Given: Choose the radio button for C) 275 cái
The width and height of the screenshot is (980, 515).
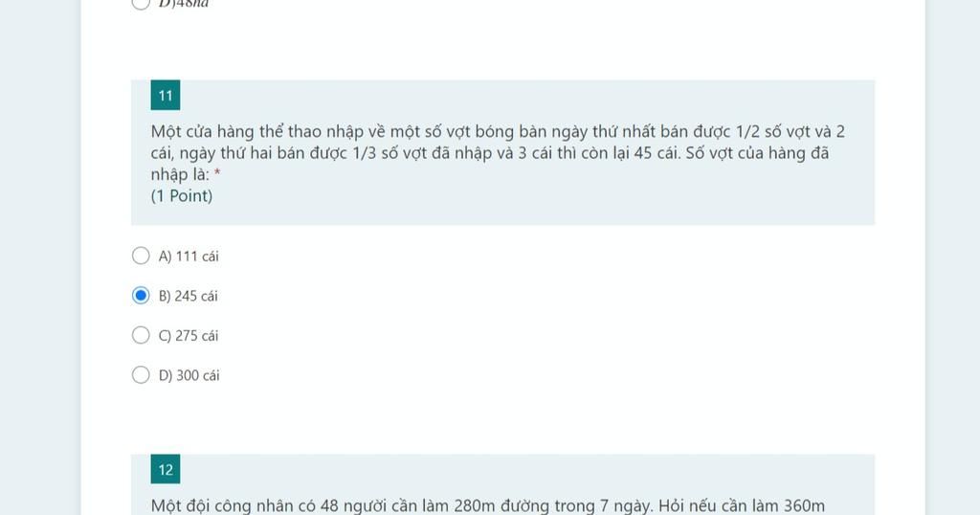Looking at the screenshot, I should click(141, 335).
